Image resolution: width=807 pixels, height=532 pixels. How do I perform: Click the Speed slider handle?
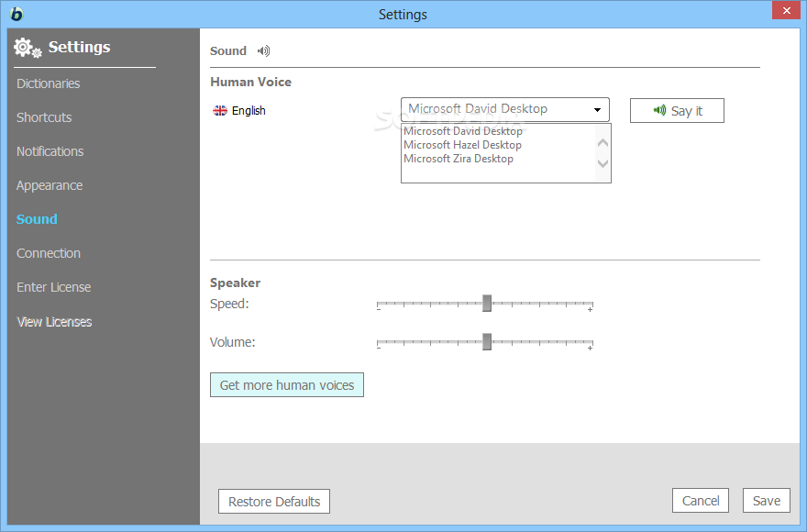pyautogui.click(x=487, y=304)
